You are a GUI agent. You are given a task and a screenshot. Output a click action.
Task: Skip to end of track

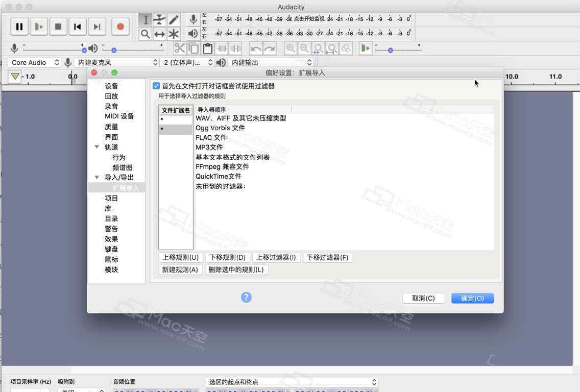click(97, 27)
